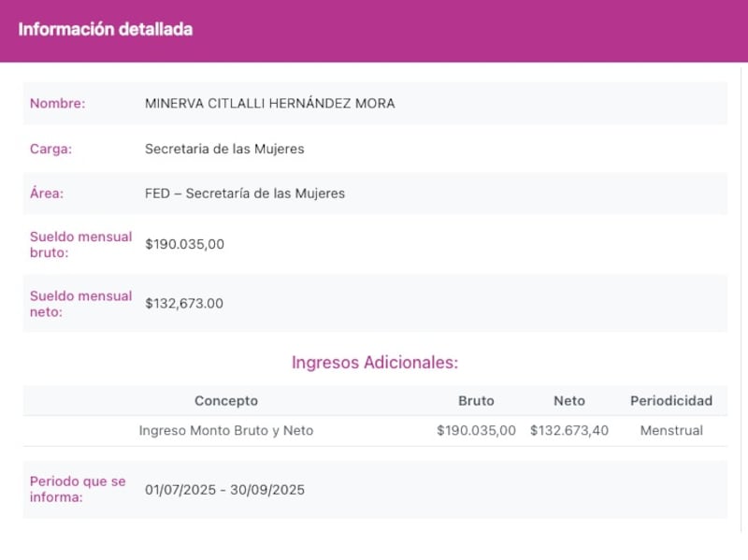Screen dimensions: 748x560
Task: Click the Información detallada header bar
Action: pyautogui.click(x=105, y=29)
